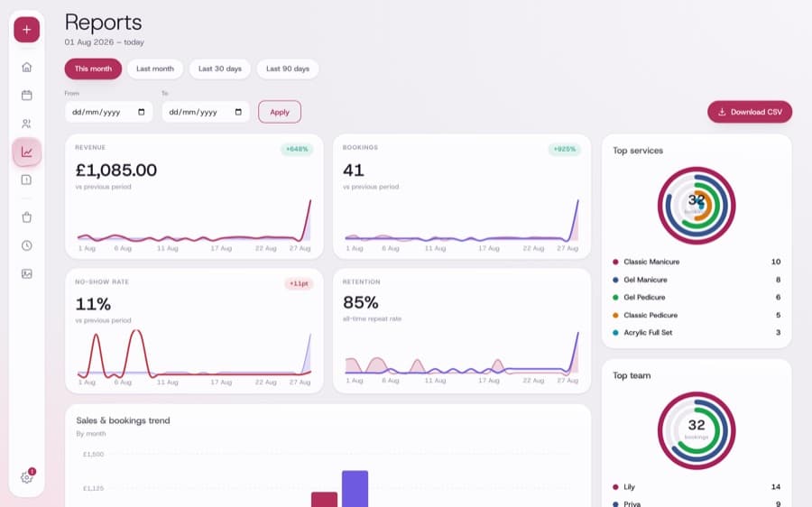Click the Download CSV button
This screenshot has width=812, height=507.
point(750,112)
